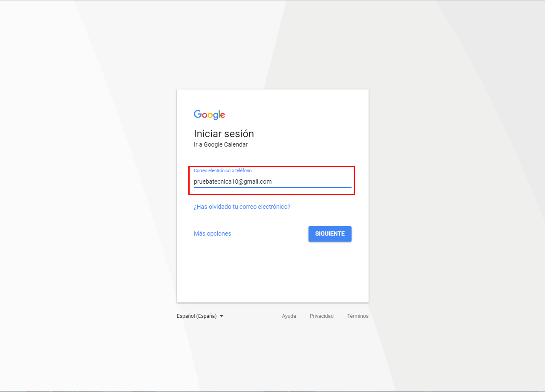Click the email or phone input field

272,182
